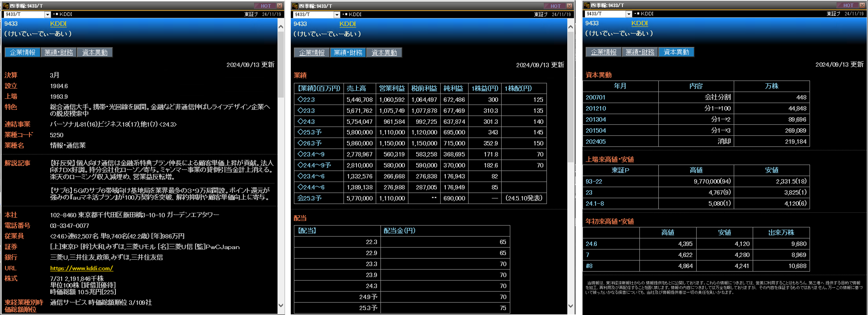Select 業績・財務 tab in the middle window
Image resolution: width=868 pixels, height=315 pixels.
pos(348,53)
